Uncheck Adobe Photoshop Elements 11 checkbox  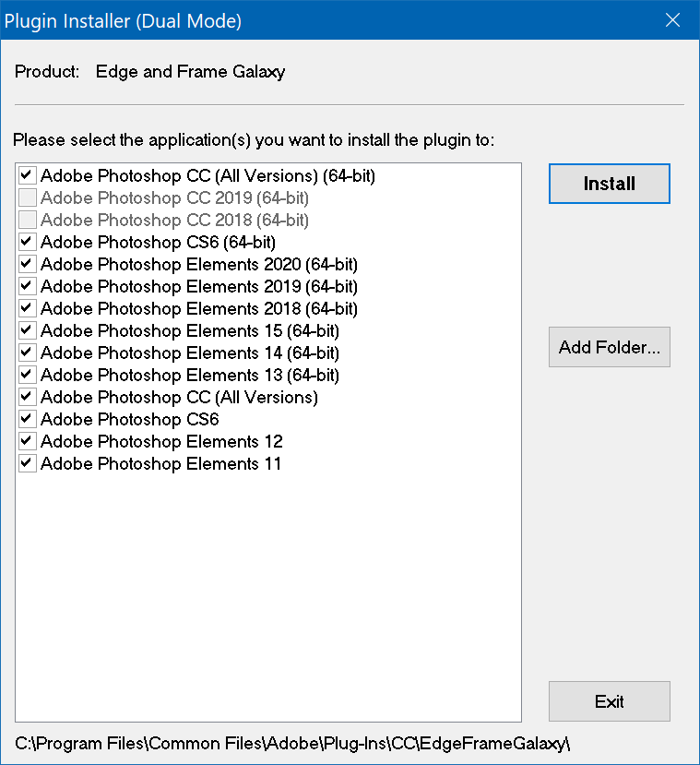point(28,463)
